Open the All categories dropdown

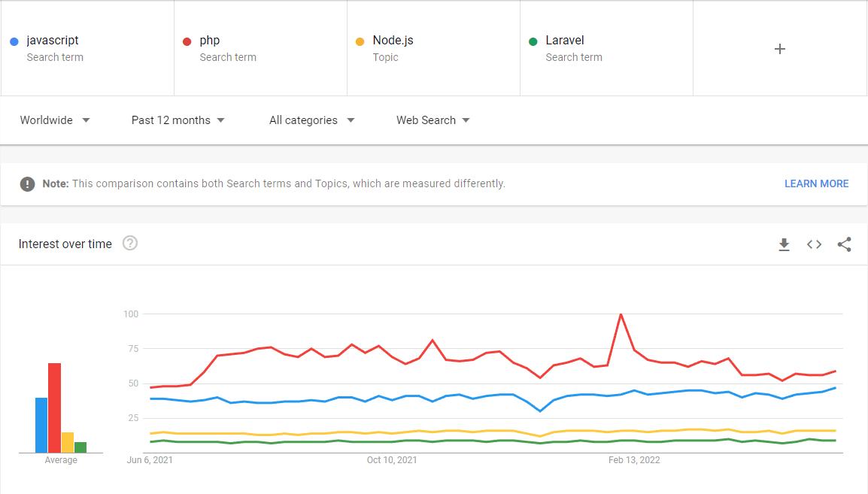311,120
